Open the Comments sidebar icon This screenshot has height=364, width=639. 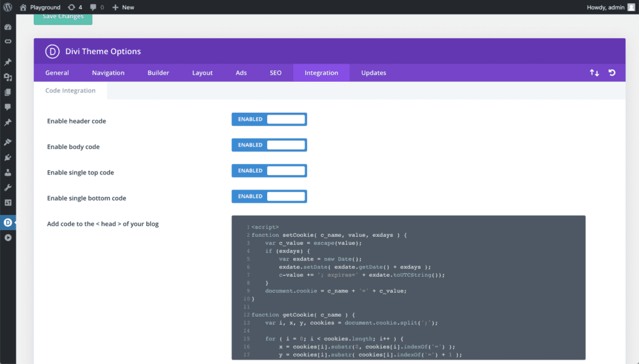(x=7, y=107)
